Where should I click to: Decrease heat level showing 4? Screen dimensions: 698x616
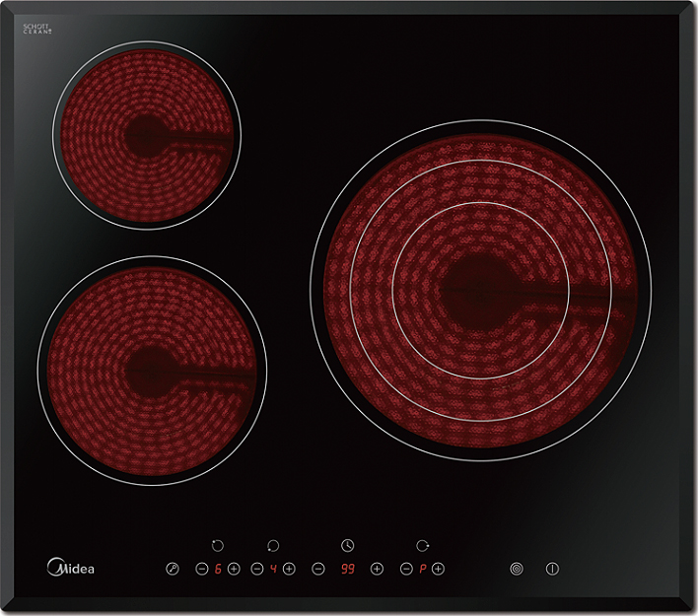(x=257, y=569)
